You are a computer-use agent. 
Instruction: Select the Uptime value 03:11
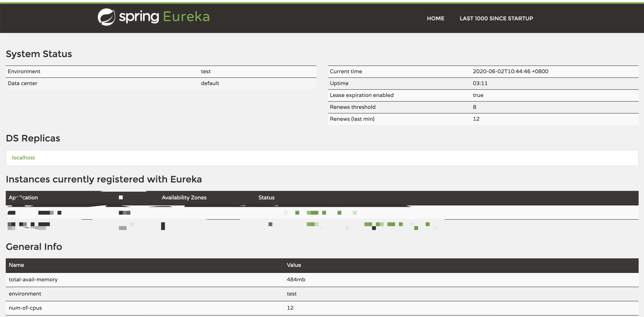[480, 83]
